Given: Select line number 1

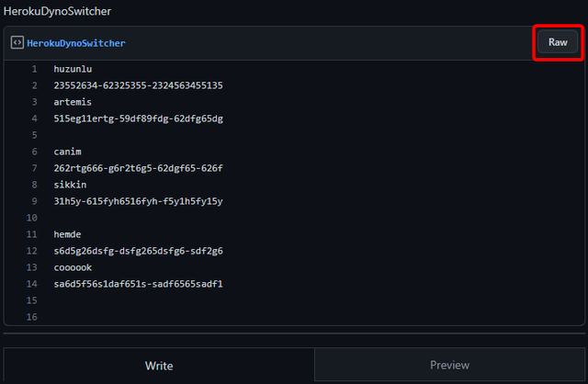Looking at the screenshot, I should coord(34,69).
